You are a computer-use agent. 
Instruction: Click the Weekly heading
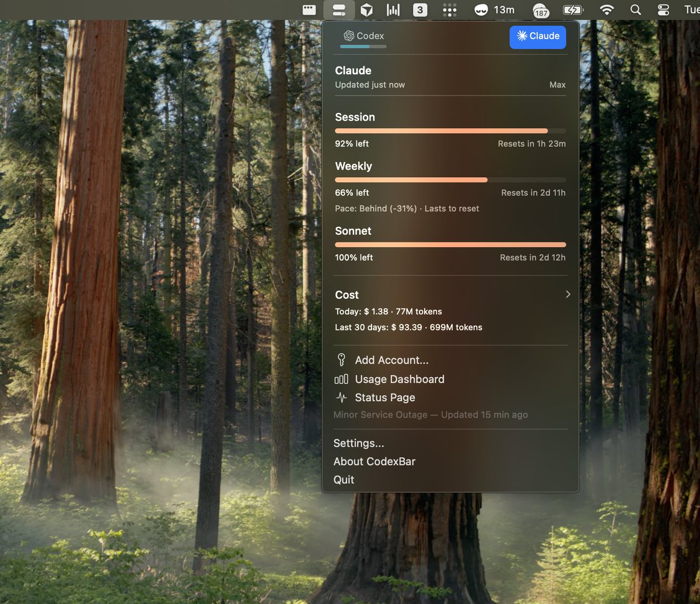[x=353, y=166]
